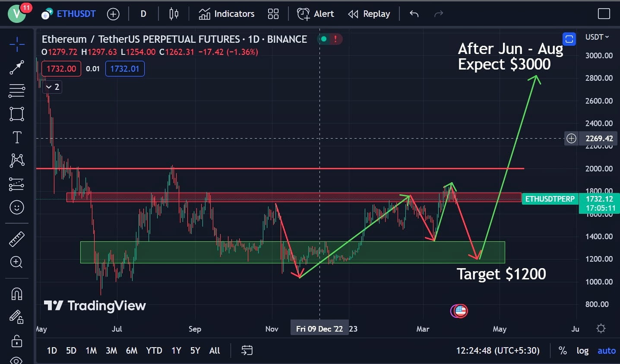Screen dimensions: 620x364
Task: Open the Indicators panel
Action: 226,13
